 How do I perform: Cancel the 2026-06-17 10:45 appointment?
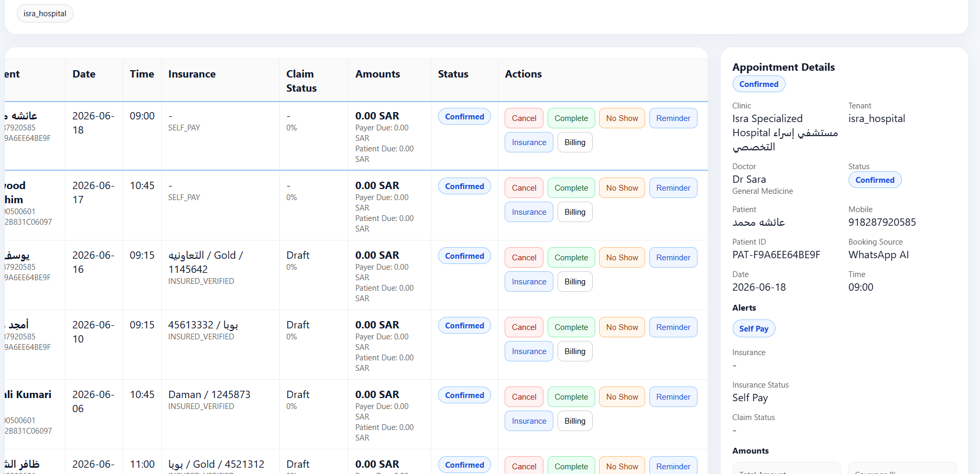[524, 188]
